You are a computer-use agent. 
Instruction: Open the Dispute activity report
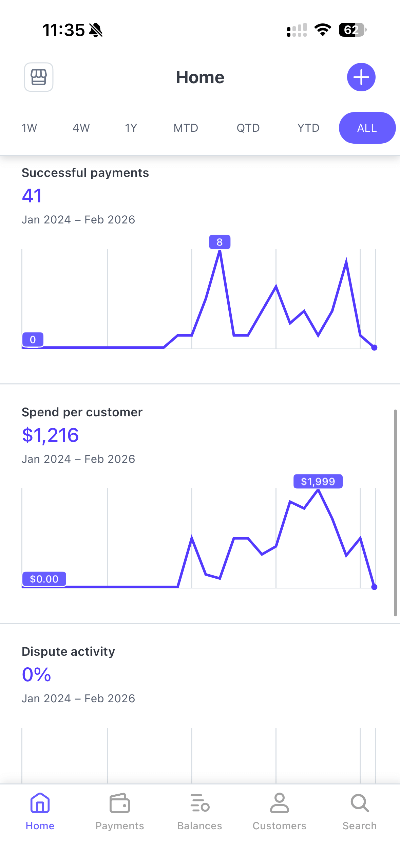coord(68,652)
